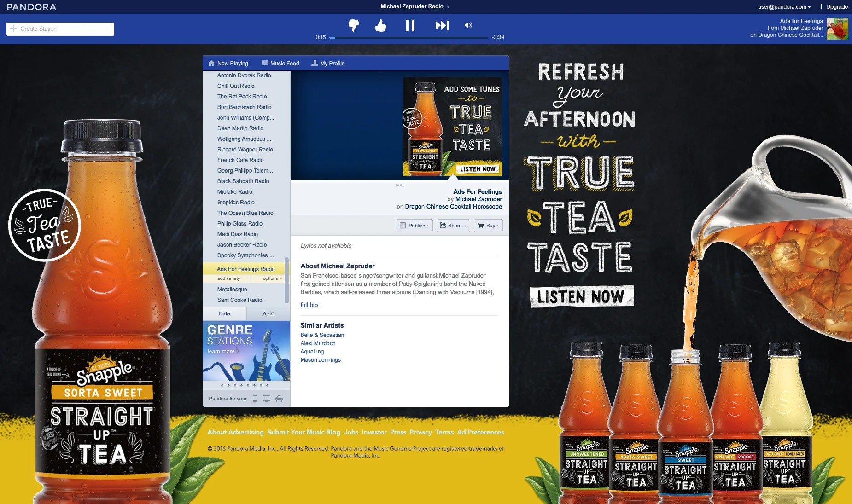Click the station list scrollbar

coord(287,279)
